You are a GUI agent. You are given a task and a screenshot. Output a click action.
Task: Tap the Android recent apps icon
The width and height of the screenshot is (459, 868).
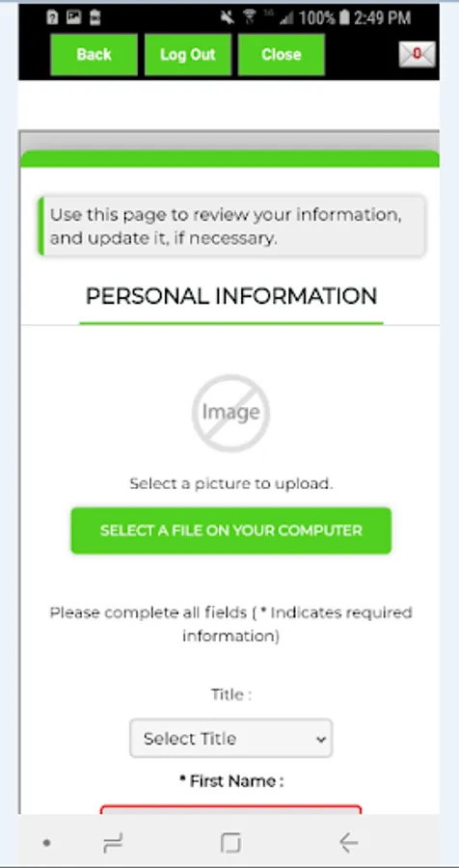113,843
